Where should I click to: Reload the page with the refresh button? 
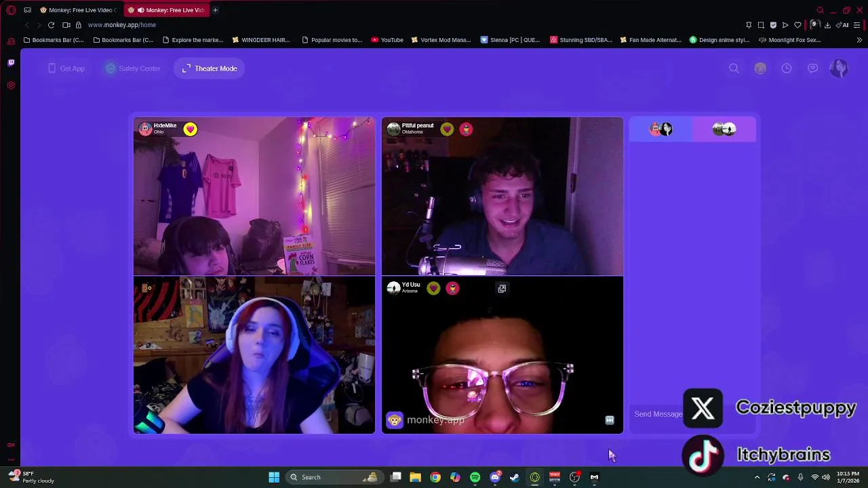51,25
